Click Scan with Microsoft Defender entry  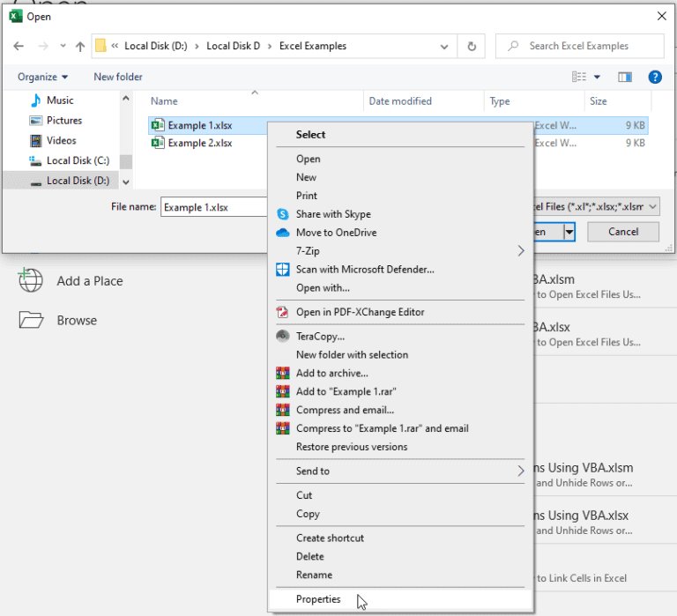tap(365, 270)
